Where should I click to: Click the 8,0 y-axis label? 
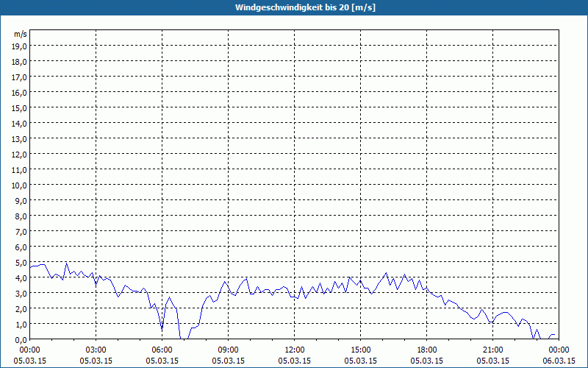[x=21, y=216]
